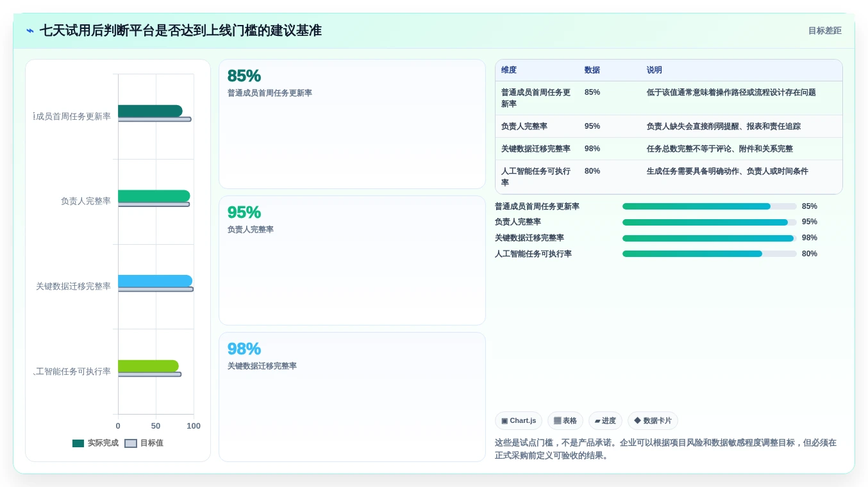
Task: Click the 数据卡片 tag
Action: tap(653, 421)
